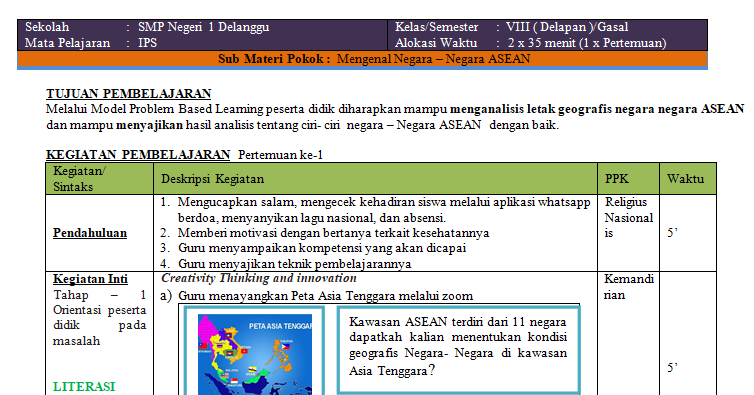Click 'Tahap – 1 Orientasi peserta didik pada masalah'
The image size is (754, 395).
100,318
